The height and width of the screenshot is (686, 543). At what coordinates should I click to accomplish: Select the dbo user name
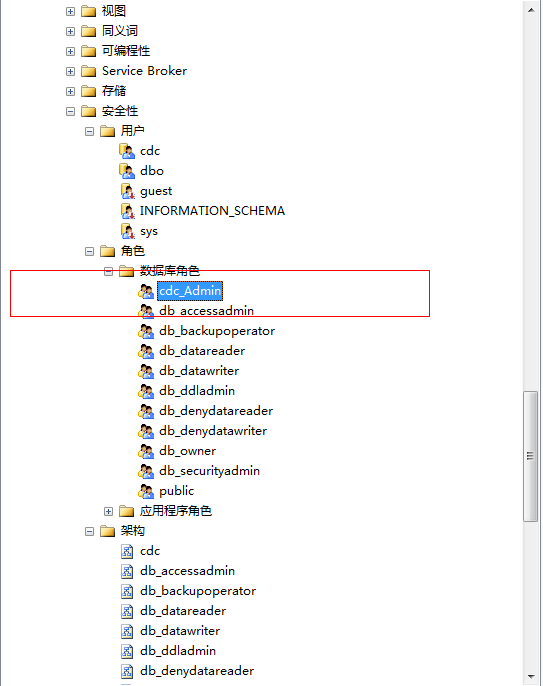point(152,171)
